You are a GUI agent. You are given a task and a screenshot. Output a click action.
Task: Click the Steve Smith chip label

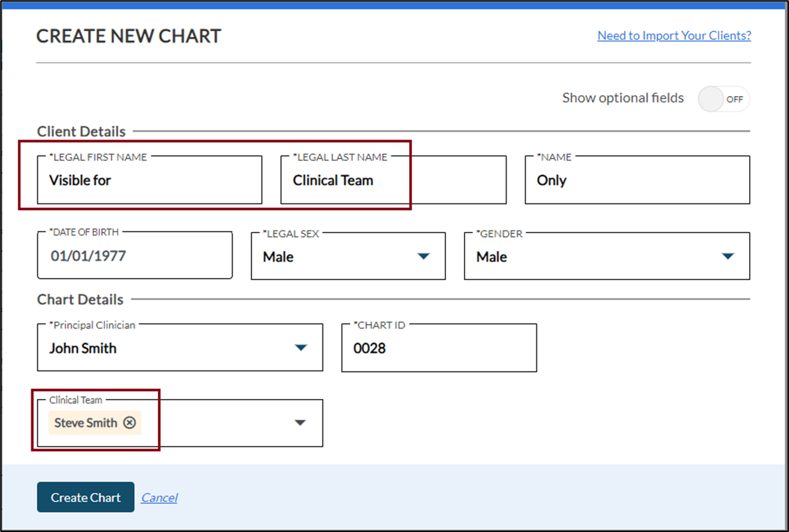[x=85, y=423]
